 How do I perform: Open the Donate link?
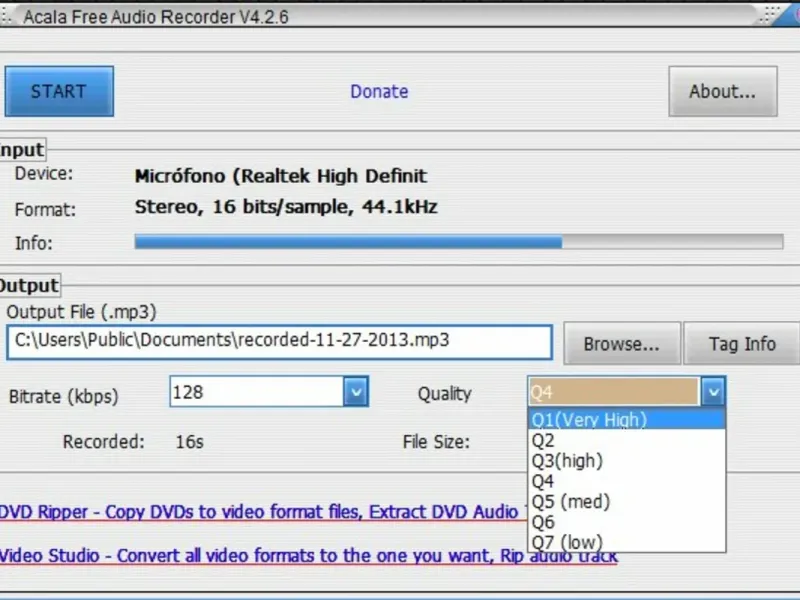(379, 92)
